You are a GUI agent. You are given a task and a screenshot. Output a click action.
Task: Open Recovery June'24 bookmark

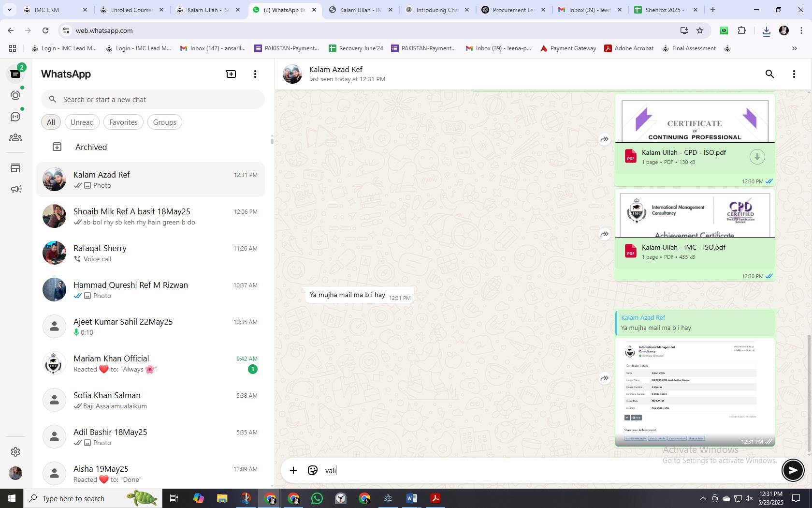pos(356,48)
